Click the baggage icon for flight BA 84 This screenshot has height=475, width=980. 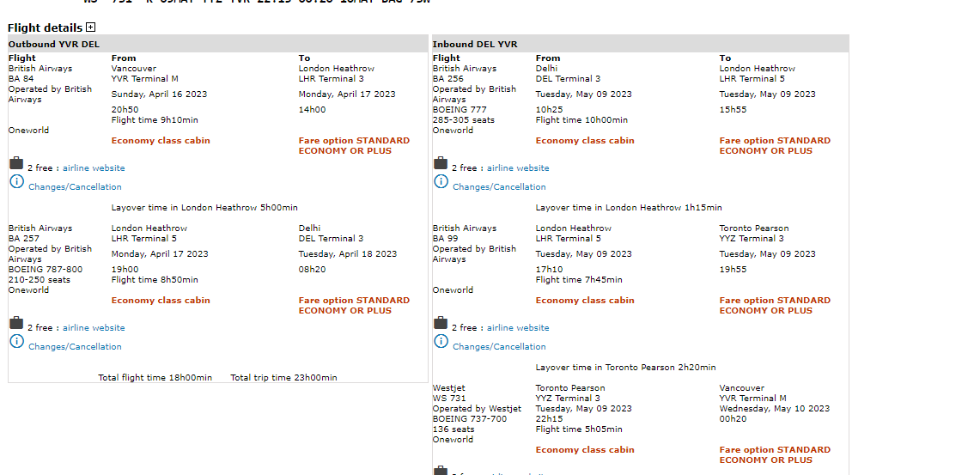point(16,163)
